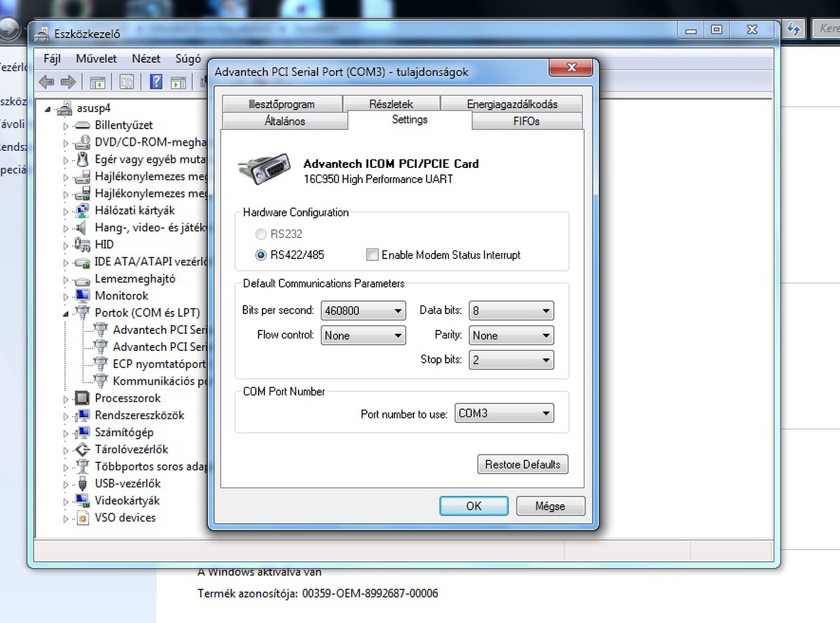Select the USB-vezérlők plug icon

[x=82, y=483]
